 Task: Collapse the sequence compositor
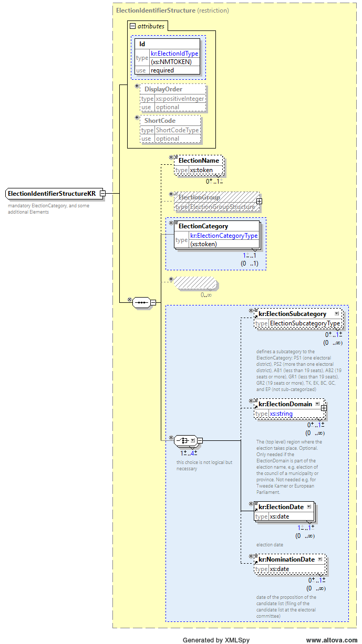coord(153,302)
